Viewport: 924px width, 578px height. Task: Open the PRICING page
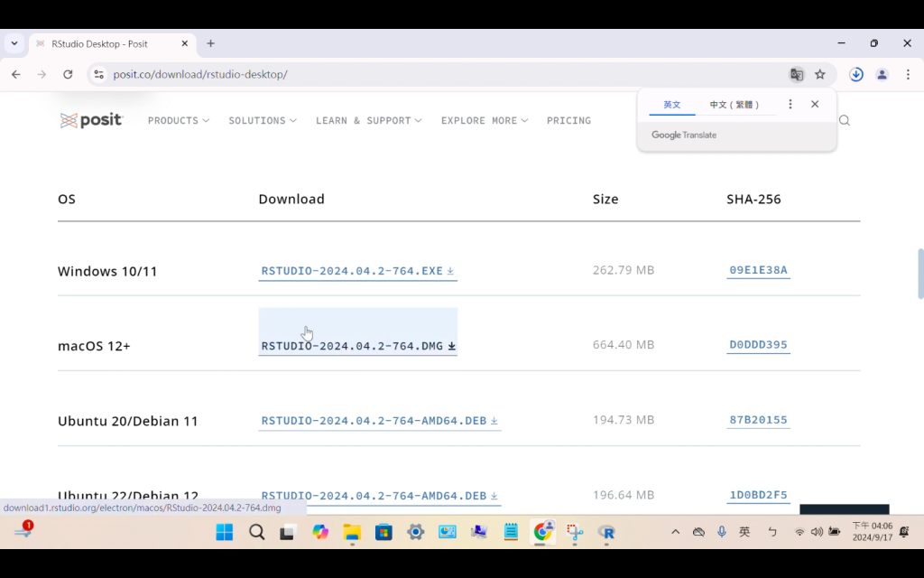click(568, 120)
